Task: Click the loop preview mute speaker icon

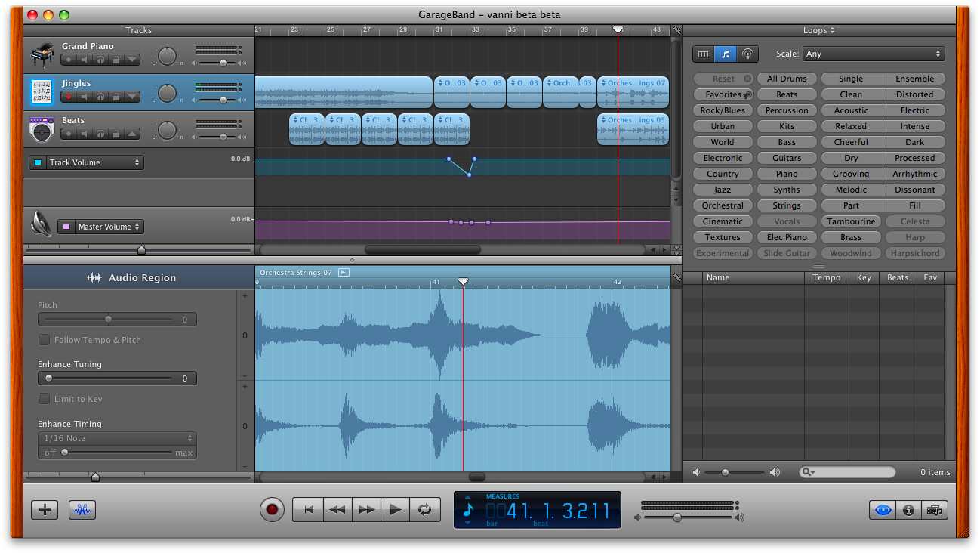Action: 696,472
